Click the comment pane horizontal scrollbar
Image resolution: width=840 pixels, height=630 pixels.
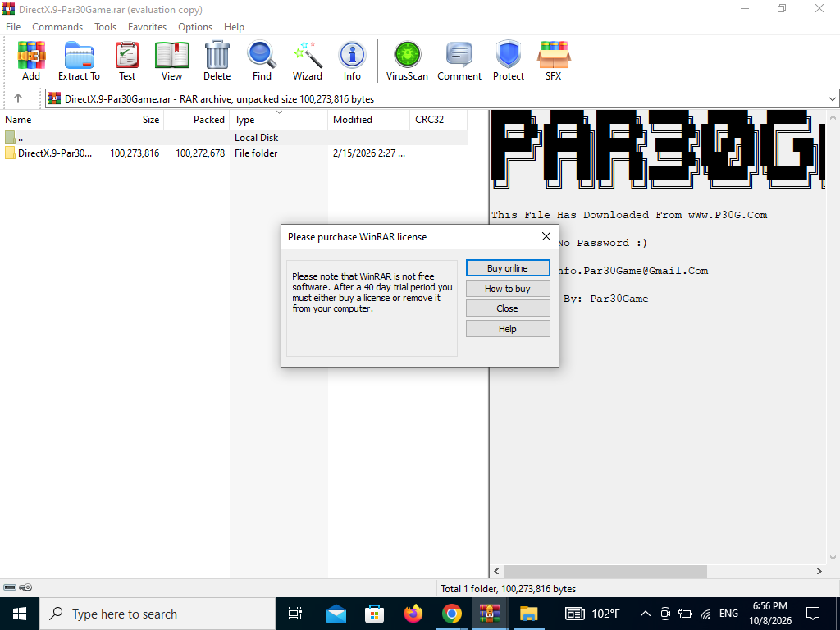[x=605, y=571]
